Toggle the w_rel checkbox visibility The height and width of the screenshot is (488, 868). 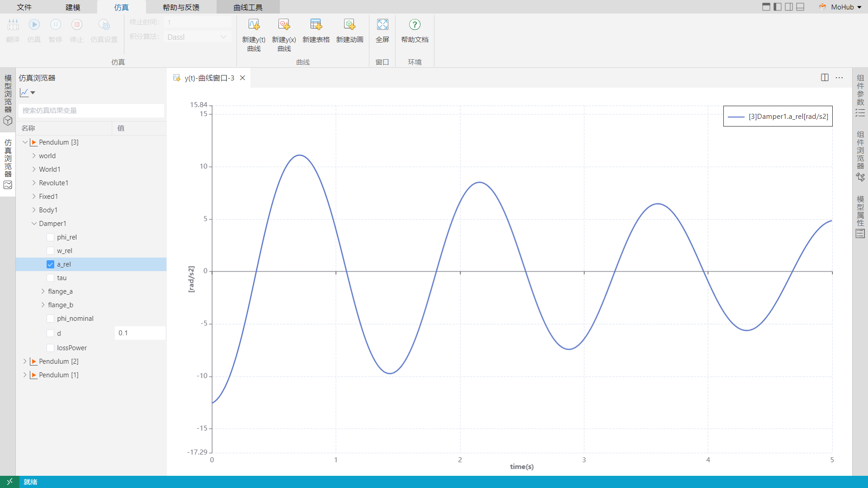(x=50, y=250)
